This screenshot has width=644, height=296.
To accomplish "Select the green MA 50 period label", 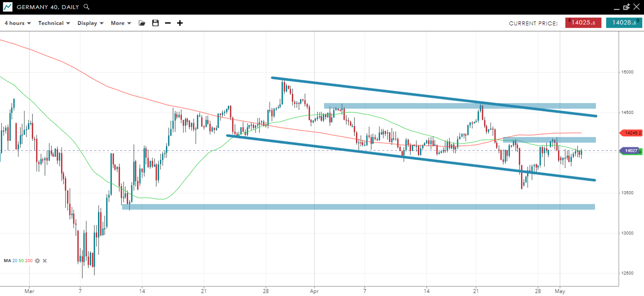I will 21,261.
